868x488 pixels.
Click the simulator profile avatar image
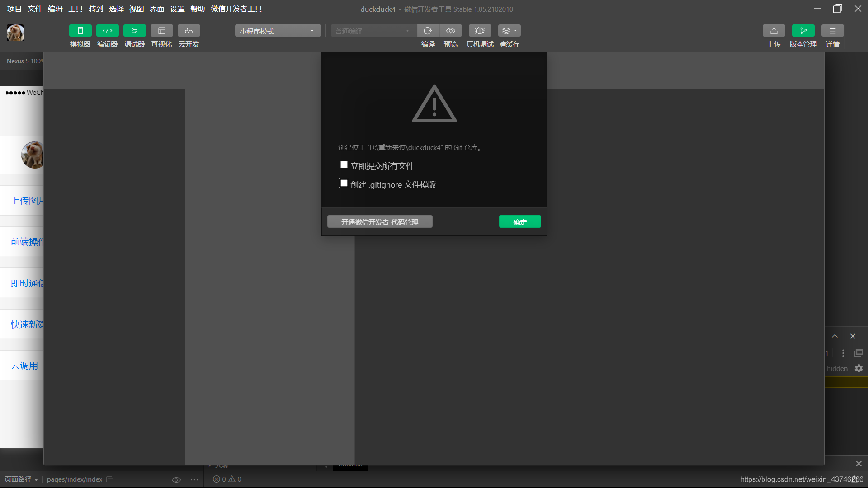[33, 155]
